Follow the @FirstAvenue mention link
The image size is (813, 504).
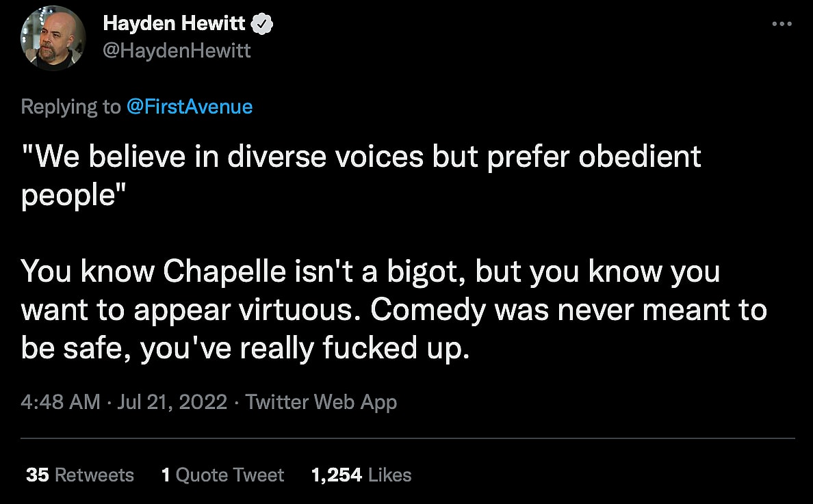(x=190, y=107)
